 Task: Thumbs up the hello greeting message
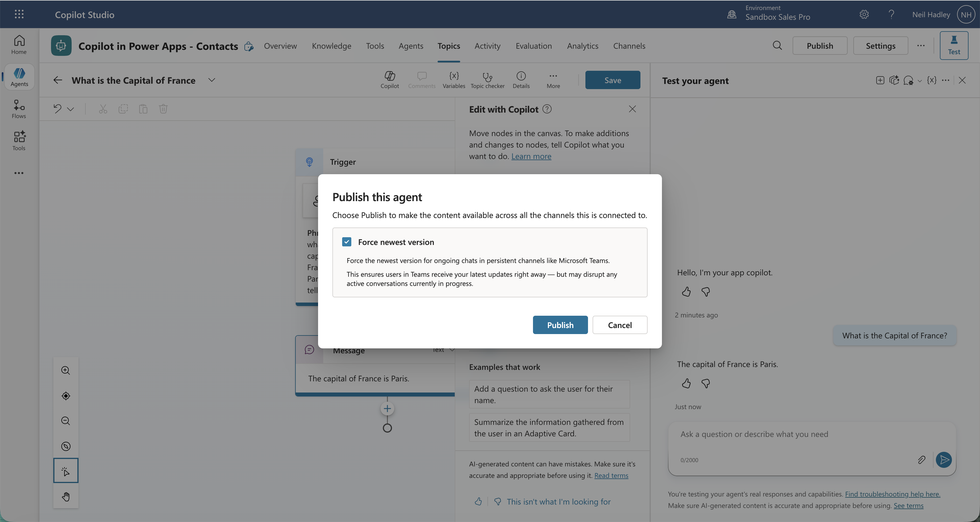(x=686, y=291)
